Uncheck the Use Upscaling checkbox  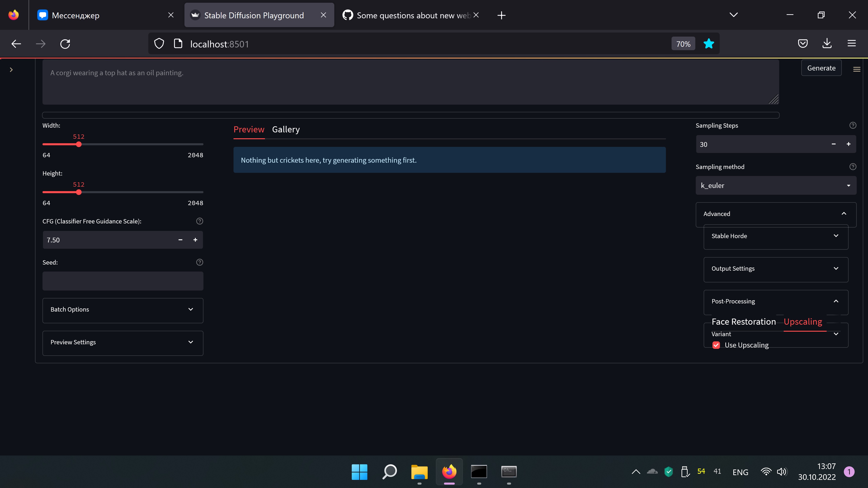click(x=716, y=345)
